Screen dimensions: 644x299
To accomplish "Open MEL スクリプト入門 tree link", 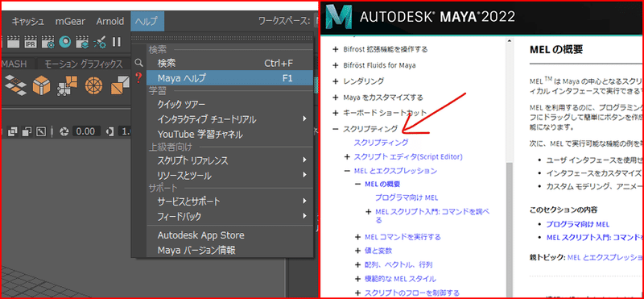I will tap(432, 215).
